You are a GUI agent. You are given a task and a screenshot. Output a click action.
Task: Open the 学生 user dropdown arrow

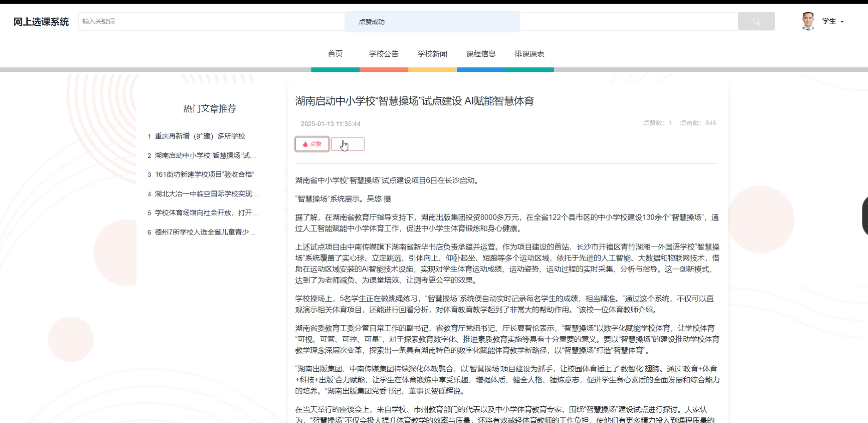click(842, 22)
